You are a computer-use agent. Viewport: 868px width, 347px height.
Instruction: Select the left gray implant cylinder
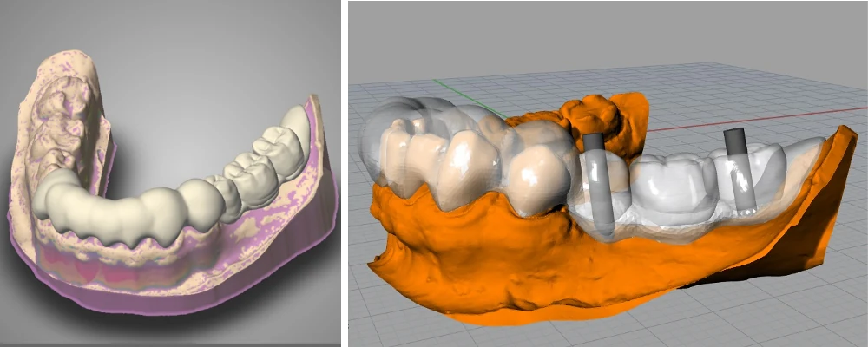[599, 186]
